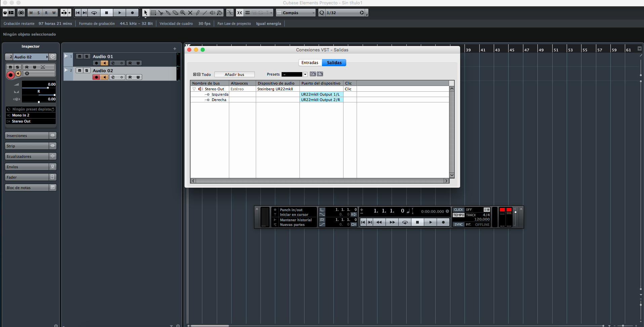
Task: Select UR22mkII Output 1/L device port
Action: point(321,94)
